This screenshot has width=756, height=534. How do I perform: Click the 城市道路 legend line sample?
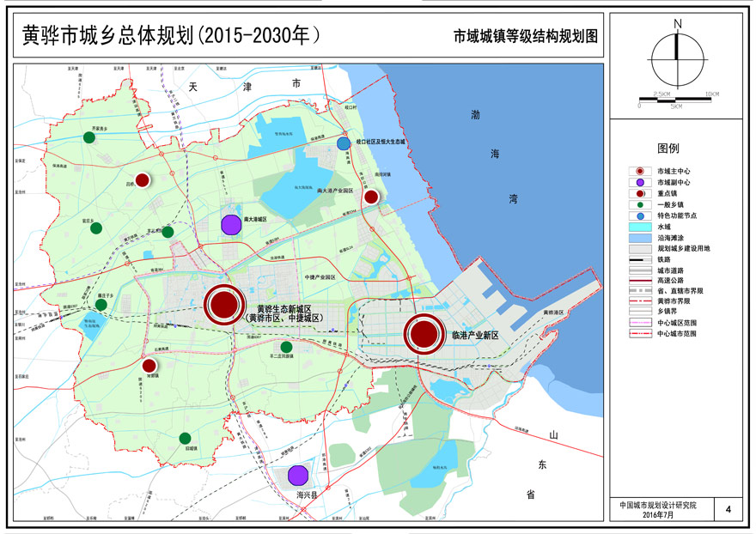click(x=640, y=270)
